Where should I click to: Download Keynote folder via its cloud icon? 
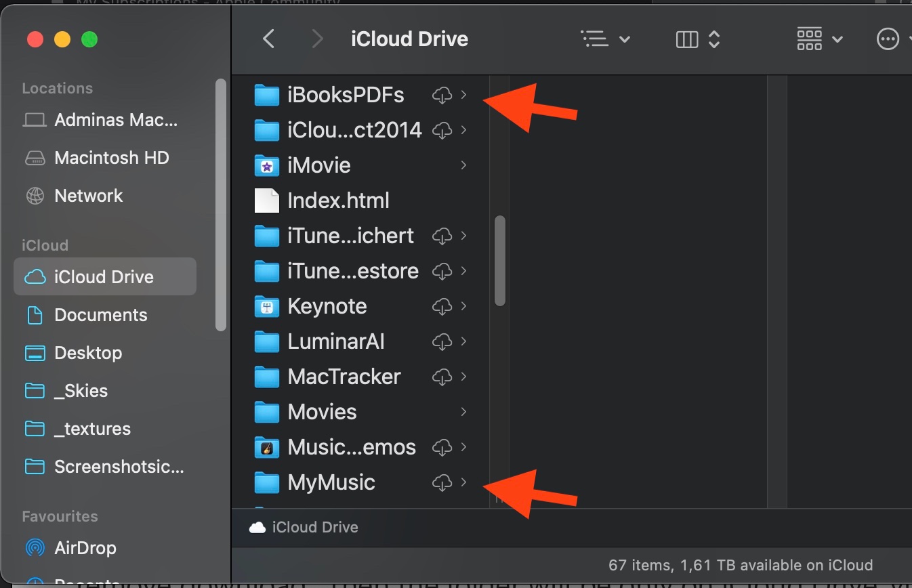442,307
